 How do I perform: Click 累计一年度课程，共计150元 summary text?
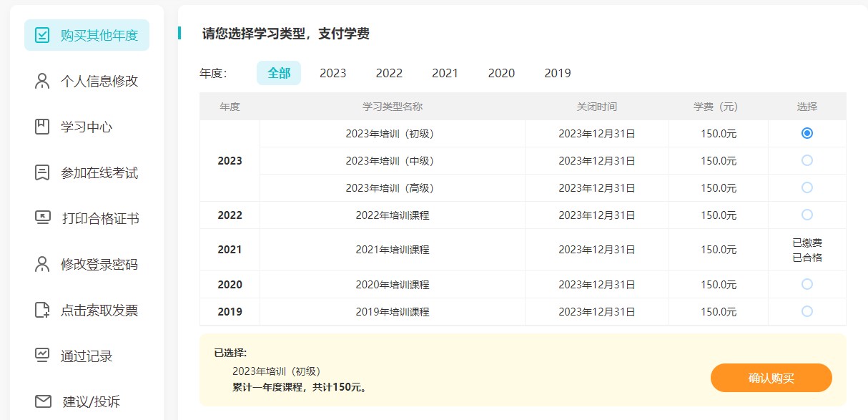pos(300,388)
